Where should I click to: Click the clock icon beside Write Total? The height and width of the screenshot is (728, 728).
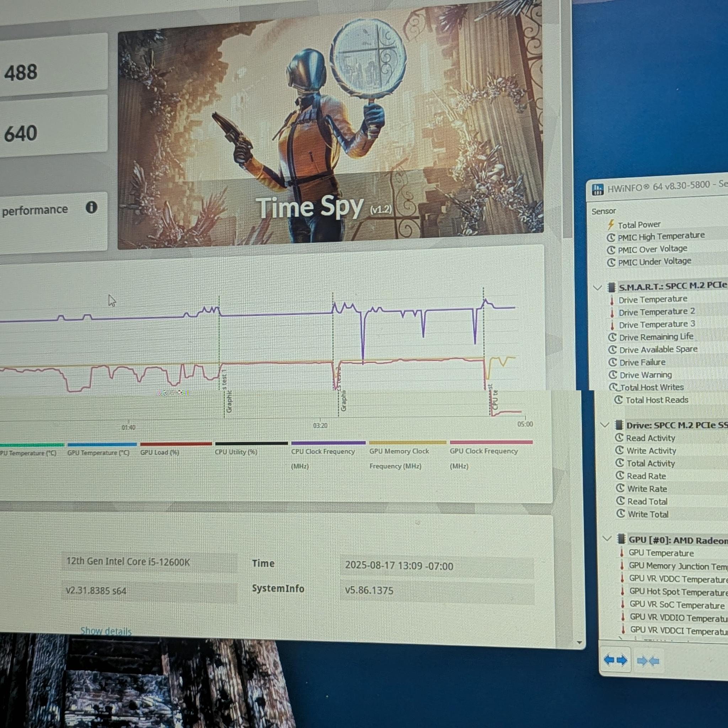621,514
